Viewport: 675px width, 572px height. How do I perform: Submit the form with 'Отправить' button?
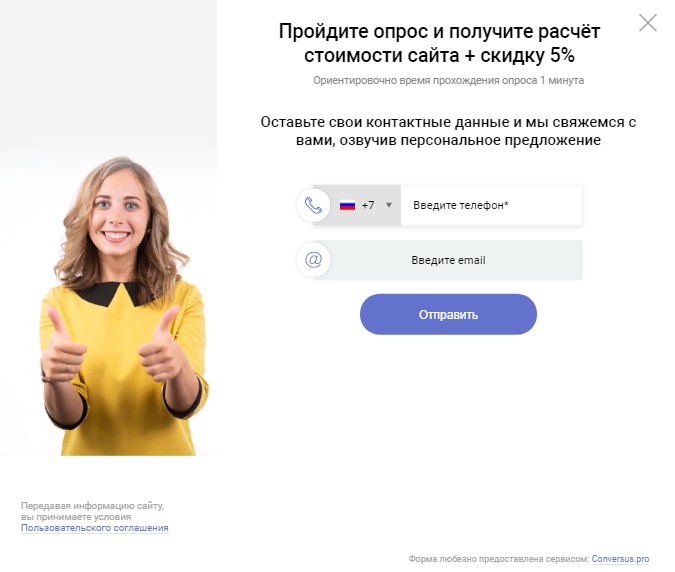pos(448,314)
